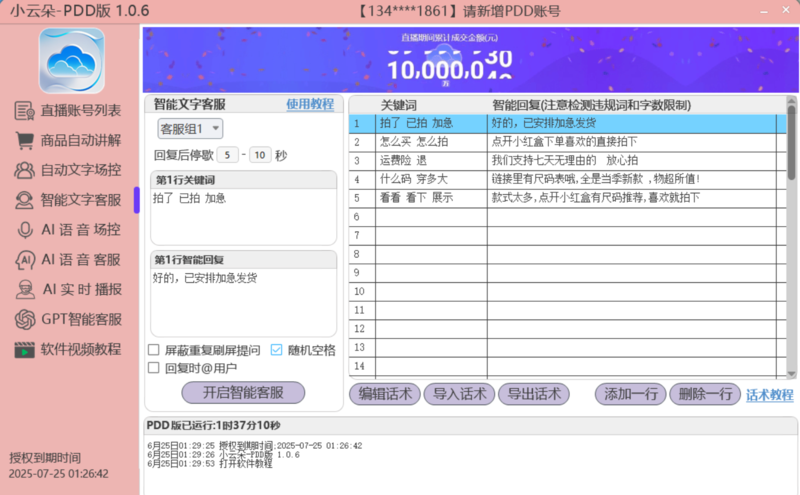
Task: Click the 智能文字客服 headset agent icon
Action: coord(24,200)
